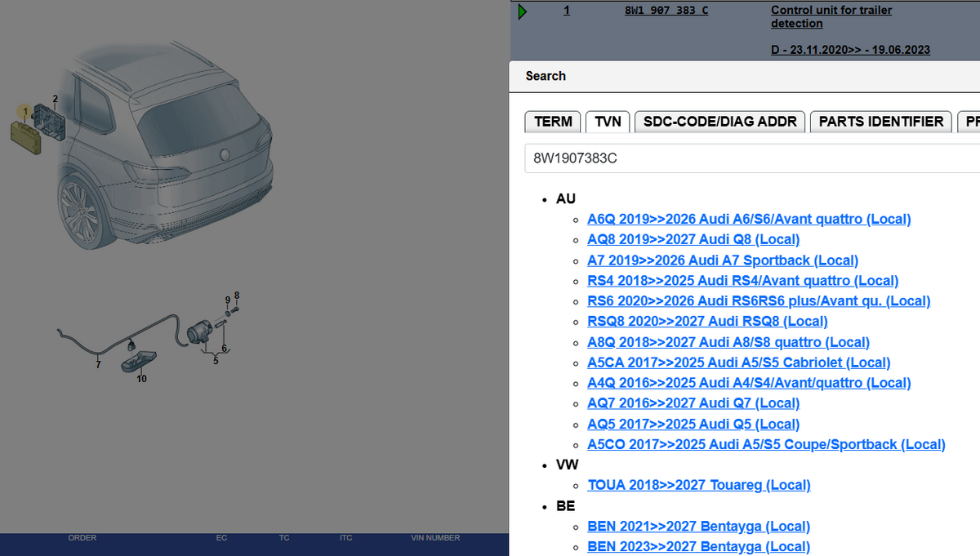Open A4Q 2016>>2025 Audi A4/S4/Avant/quattro
Viewport: 980px width, 556px height.
coord(749,383)
